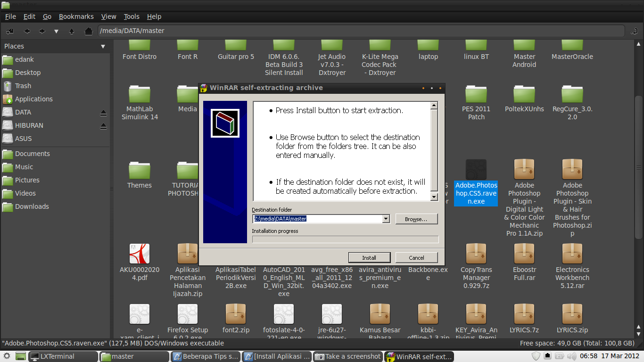Select the Digital Light & Color plugin zip
The image size is (644, 362).
point(524,170)
